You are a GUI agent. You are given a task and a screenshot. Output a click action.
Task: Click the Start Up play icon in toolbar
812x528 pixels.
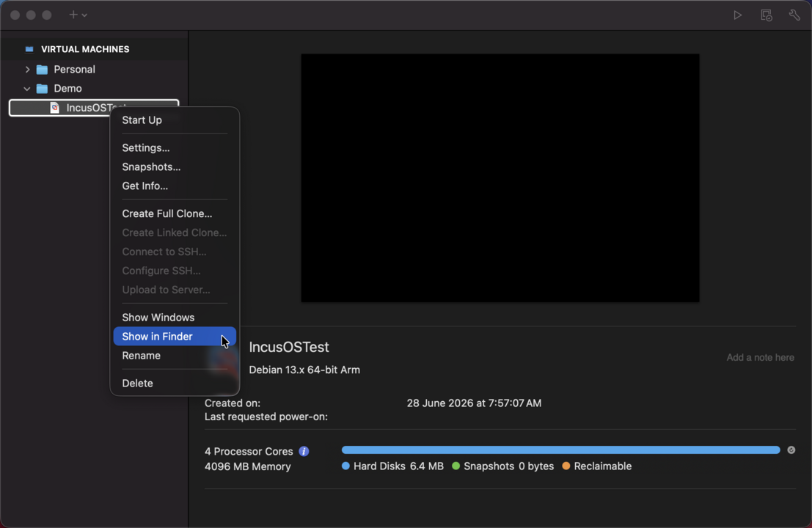click(x=737, y=15)
